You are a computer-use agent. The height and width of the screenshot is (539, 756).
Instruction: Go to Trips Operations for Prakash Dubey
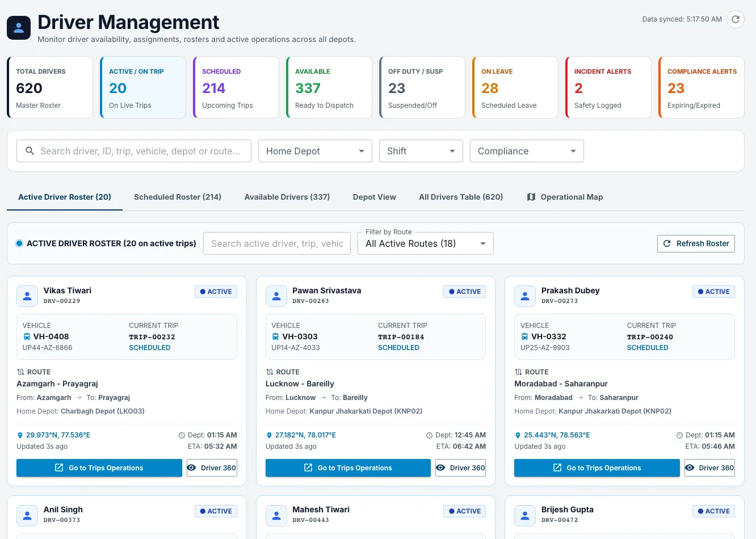click(597, 468)
